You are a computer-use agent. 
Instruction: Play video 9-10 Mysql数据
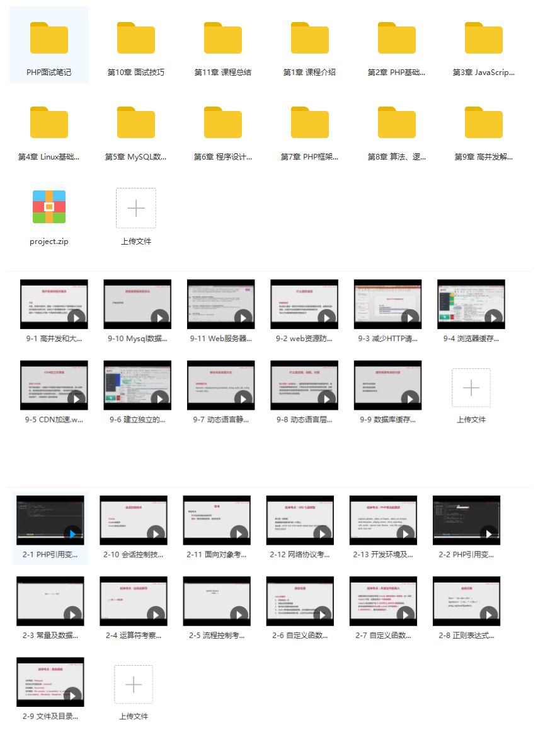tap(137, 305)
